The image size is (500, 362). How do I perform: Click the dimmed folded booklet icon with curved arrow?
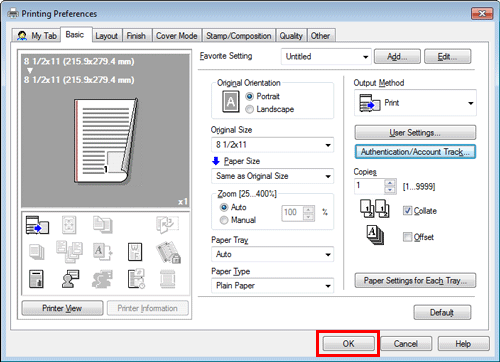167,224
